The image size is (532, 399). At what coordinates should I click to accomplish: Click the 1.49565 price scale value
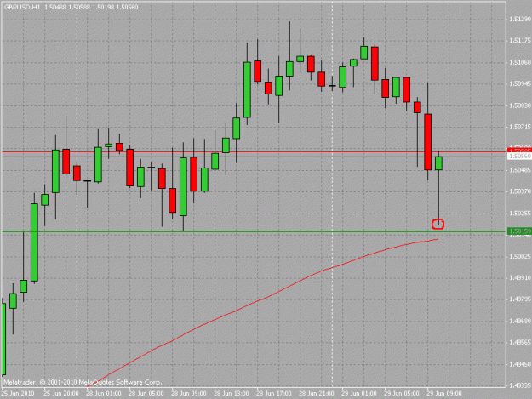[520, 342]
